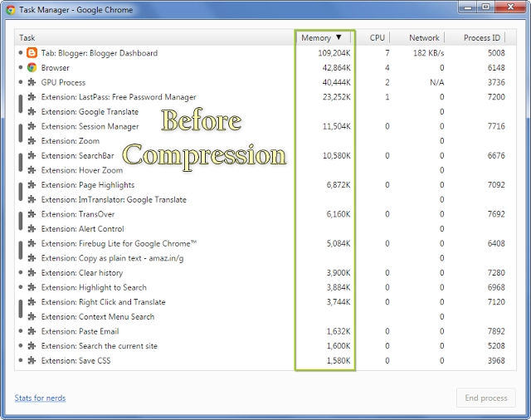Image resolution: width=531 pixels, height=420 pixels.
Task: Select Extension: Right Click and Translate row
Action: coord(265,302)
